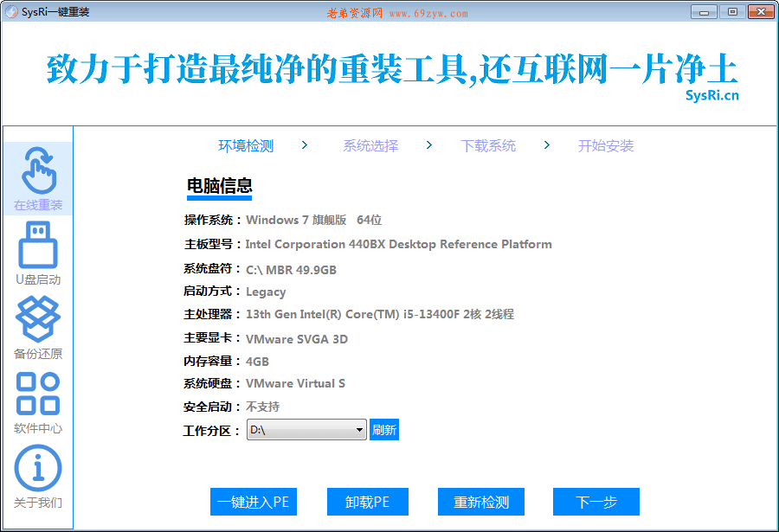Open 软件中心 from the left panel
The width and height of the screenshot is (779, 532).
point(38,394)
